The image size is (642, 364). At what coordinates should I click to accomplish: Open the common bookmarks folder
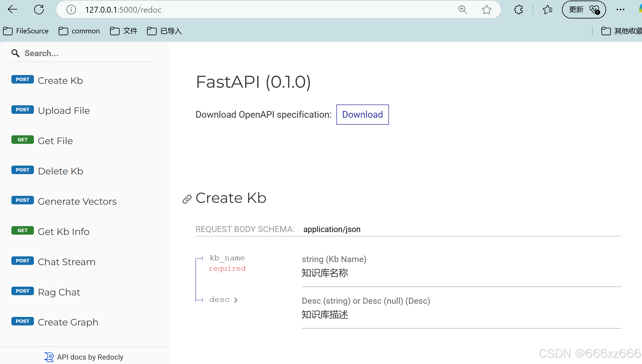(79, 31)
